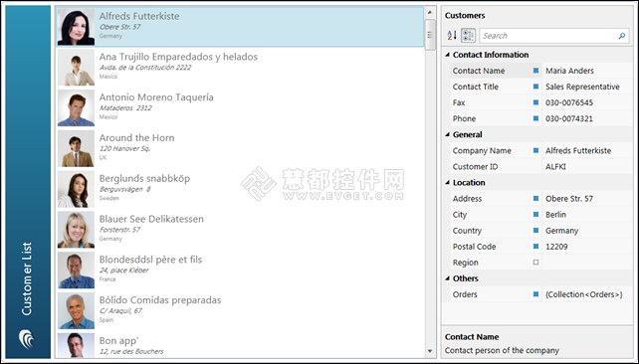Collapse the Contact Information group
The image size is (639, 364).
click(x=448, y=55)
